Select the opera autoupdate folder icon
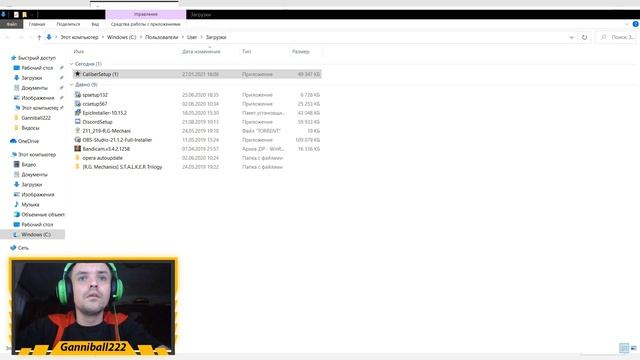Image resolution: width=640 pixels, height=360 pixels. pyautogui.click(x=78, y=158)
